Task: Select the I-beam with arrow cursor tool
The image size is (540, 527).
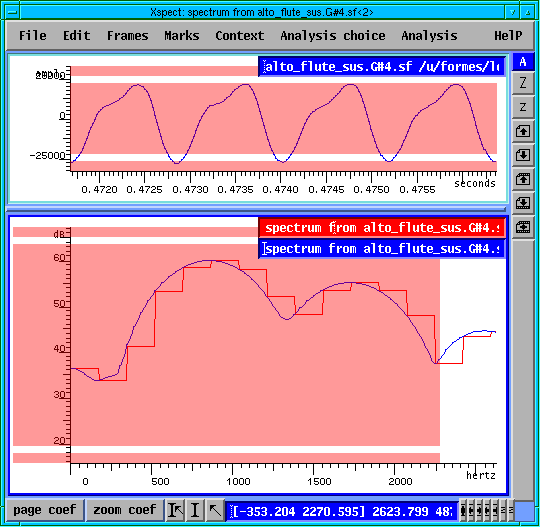Action: point(175,510)
